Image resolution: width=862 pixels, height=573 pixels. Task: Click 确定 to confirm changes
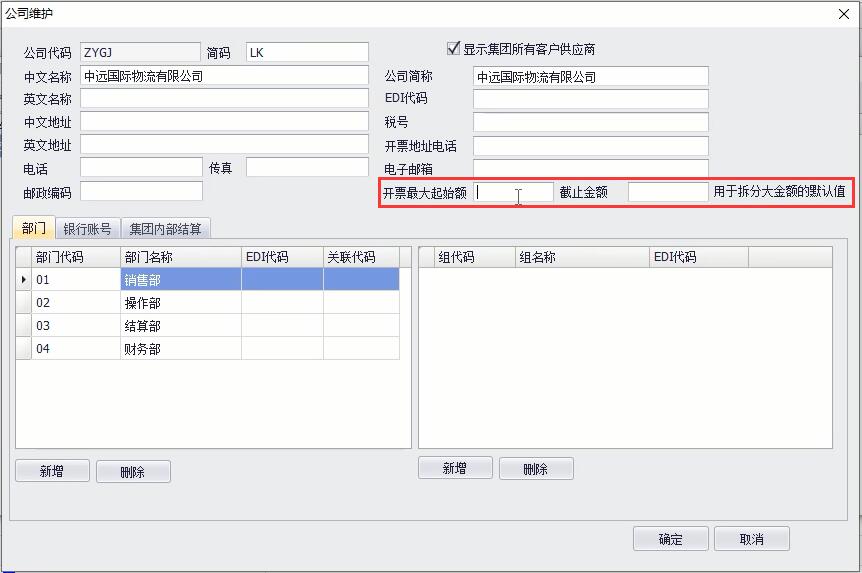click(x=670, y=539)
